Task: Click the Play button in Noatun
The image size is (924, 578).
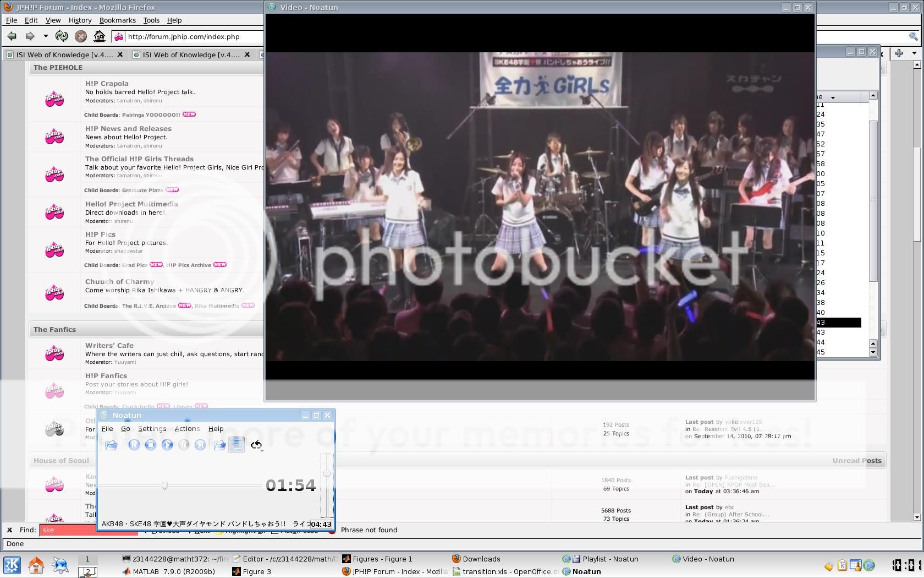Action: point(167,445)
